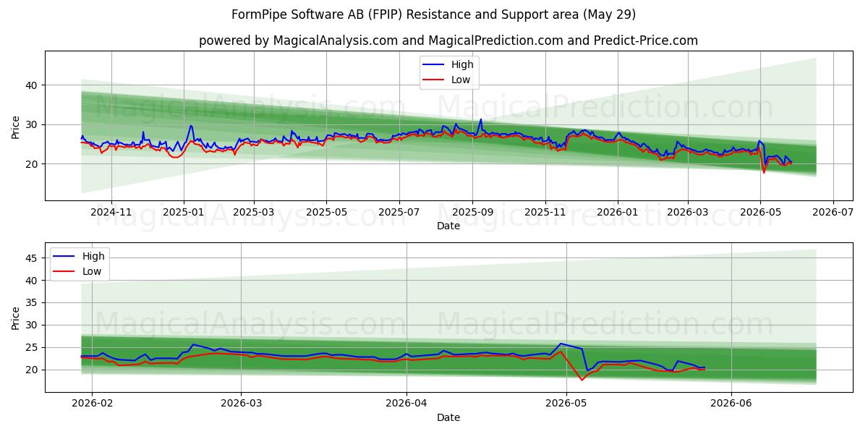Click the price tick 30 on top chart
The width and height of the screenshot is (868, 434).
pos(33,124)
